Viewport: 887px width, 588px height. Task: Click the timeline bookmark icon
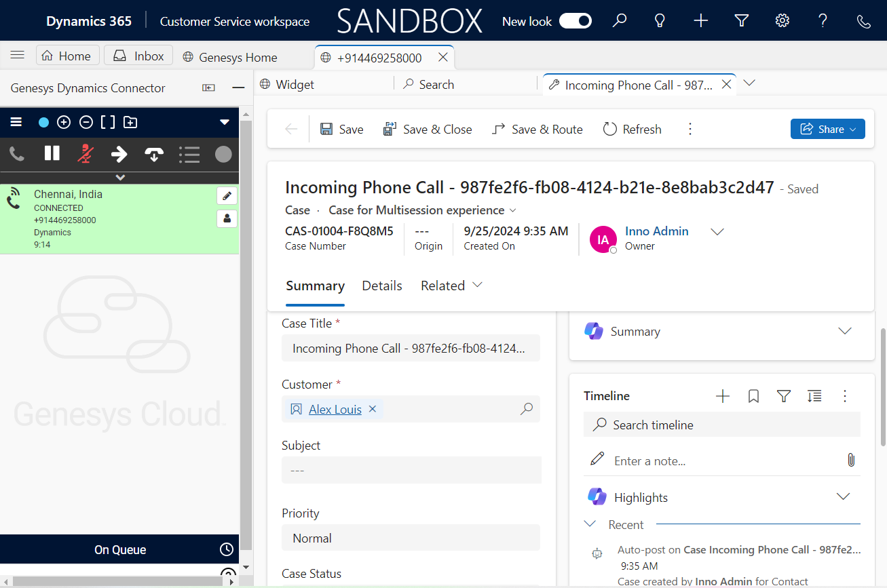[x=753, y=396]
